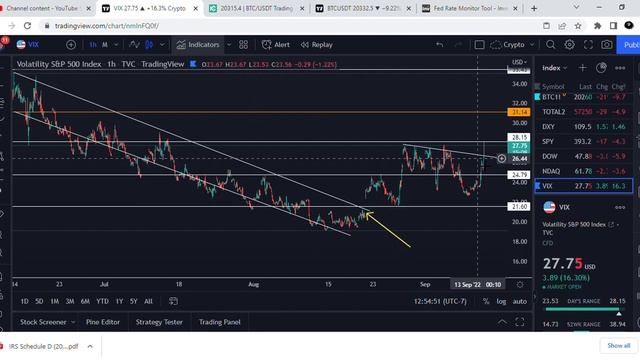Take a chart snapshot with camera icon
The width and height of the screenshot is (640, 360).
coord(607,45)
